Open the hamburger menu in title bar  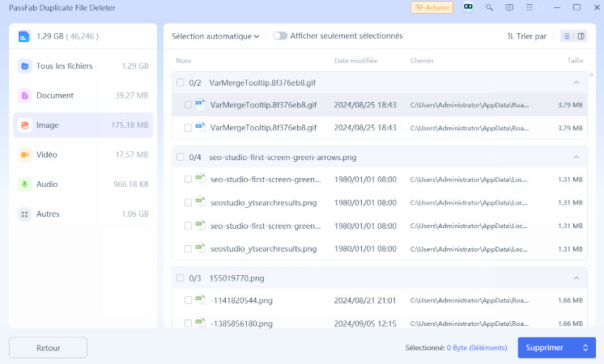click(x=530, y=7)
